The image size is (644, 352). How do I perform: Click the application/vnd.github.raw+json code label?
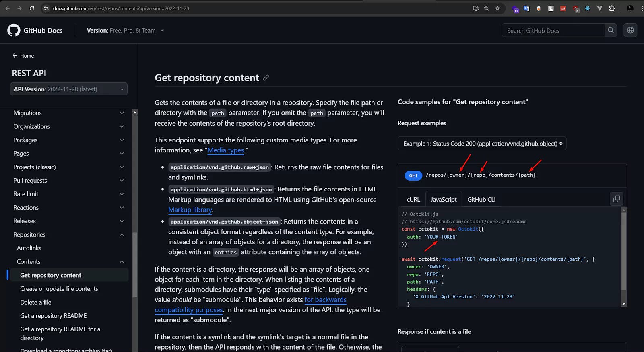(x=219, y=167)
